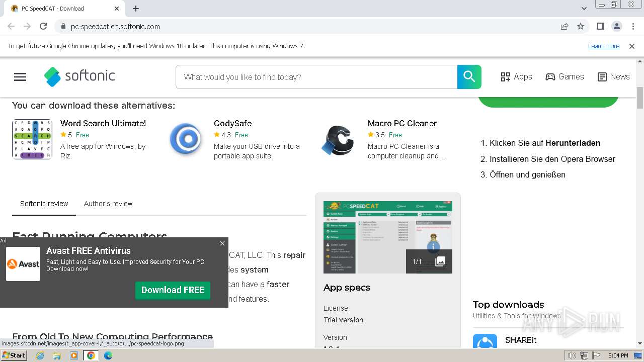The width and height of the screenshot is (644, 362).
Task: Toggle Chrome side panel
Action: coord(600,27)
